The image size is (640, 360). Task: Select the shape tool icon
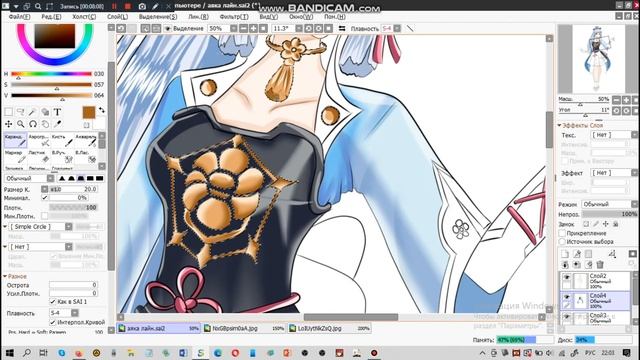pyautogui.click(x=45, y=112)
